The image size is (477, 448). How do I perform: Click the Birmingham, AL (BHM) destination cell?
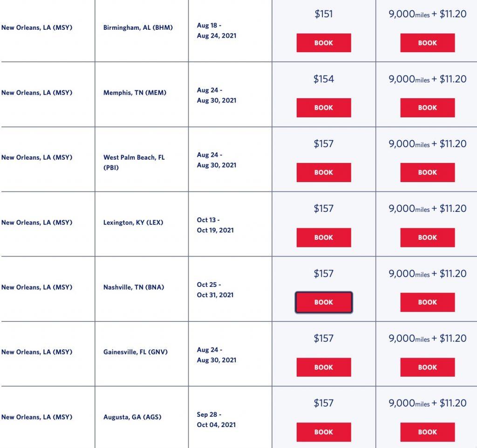[x=138, y=27]
